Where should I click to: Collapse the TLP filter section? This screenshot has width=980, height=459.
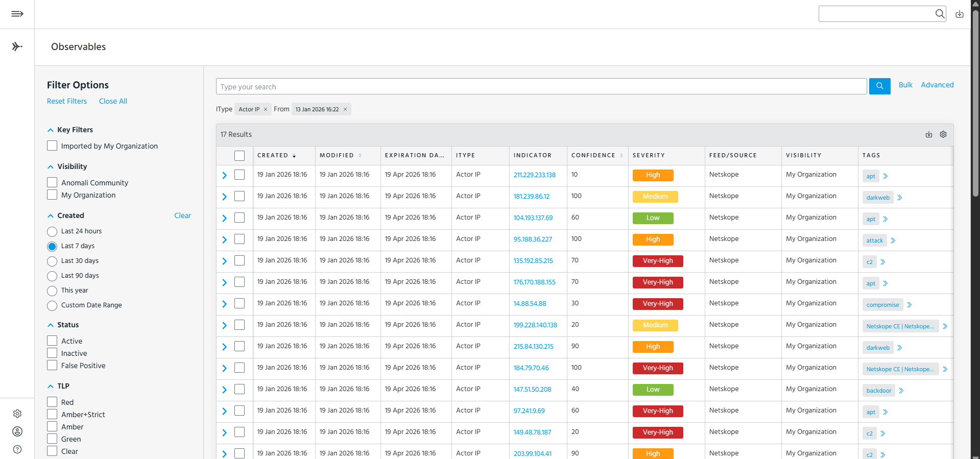point(51,386)
